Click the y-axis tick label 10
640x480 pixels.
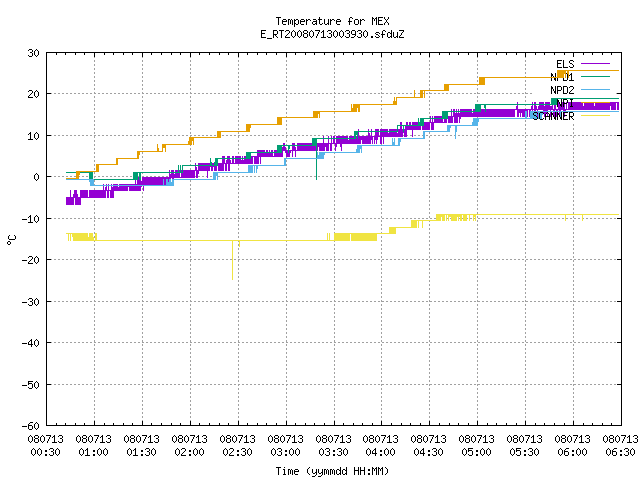(x=33, y=136)
